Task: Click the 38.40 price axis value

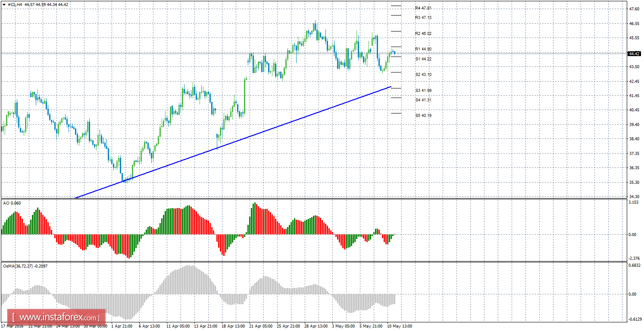Action: click(x=634, y=139)
